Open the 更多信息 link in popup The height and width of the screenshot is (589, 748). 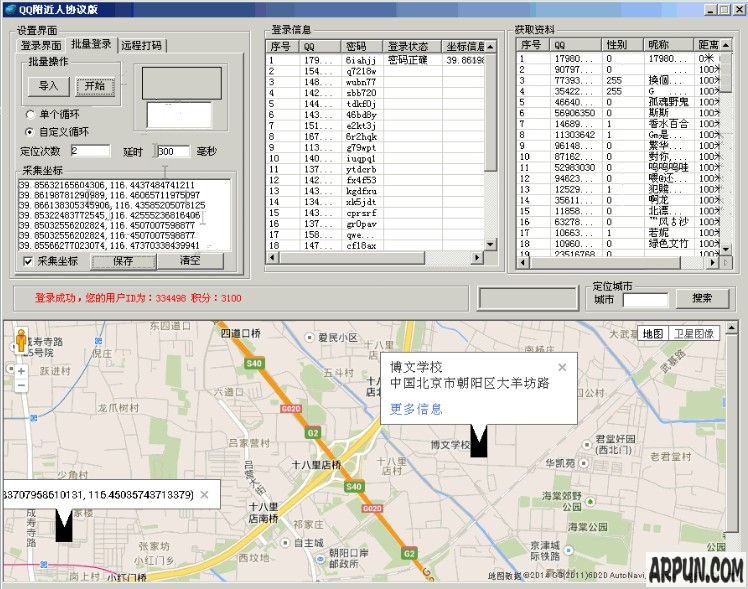[x=416, y=409]
